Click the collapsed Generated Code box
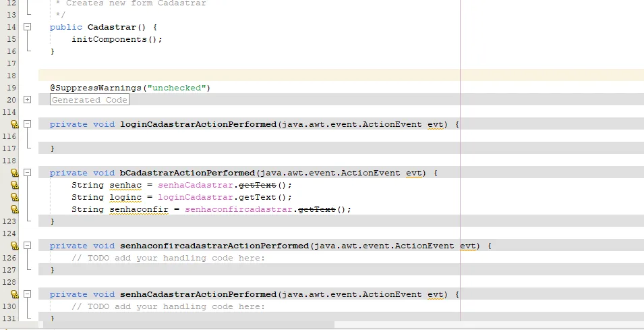This screenshot has height=330, width=644. [x=90, y=99]
